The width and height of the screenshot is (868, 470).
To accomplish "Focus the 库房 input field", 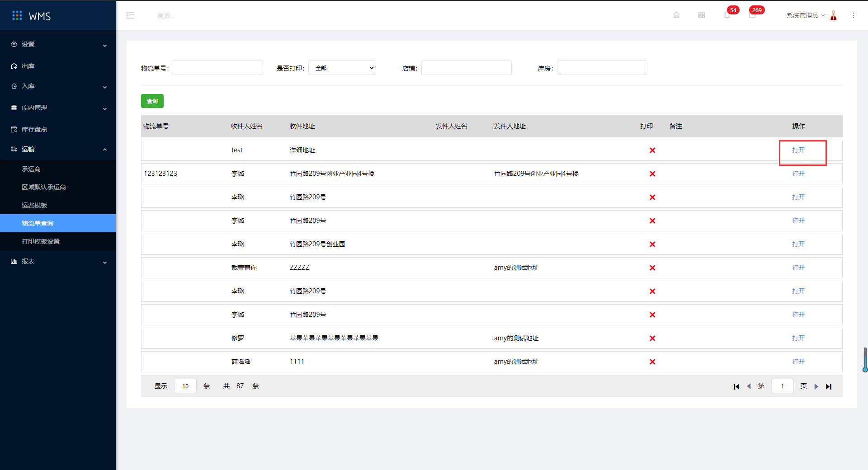I will (602, 68).
